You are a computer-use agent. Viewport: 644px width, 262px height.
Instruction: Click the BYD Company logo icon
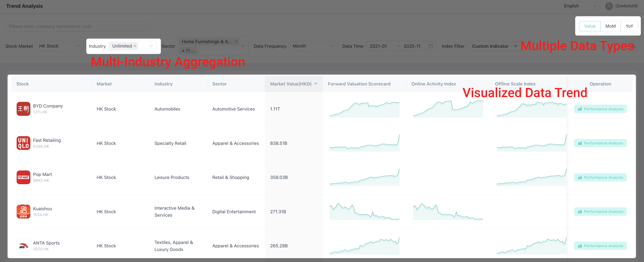(x=23, y=109)
